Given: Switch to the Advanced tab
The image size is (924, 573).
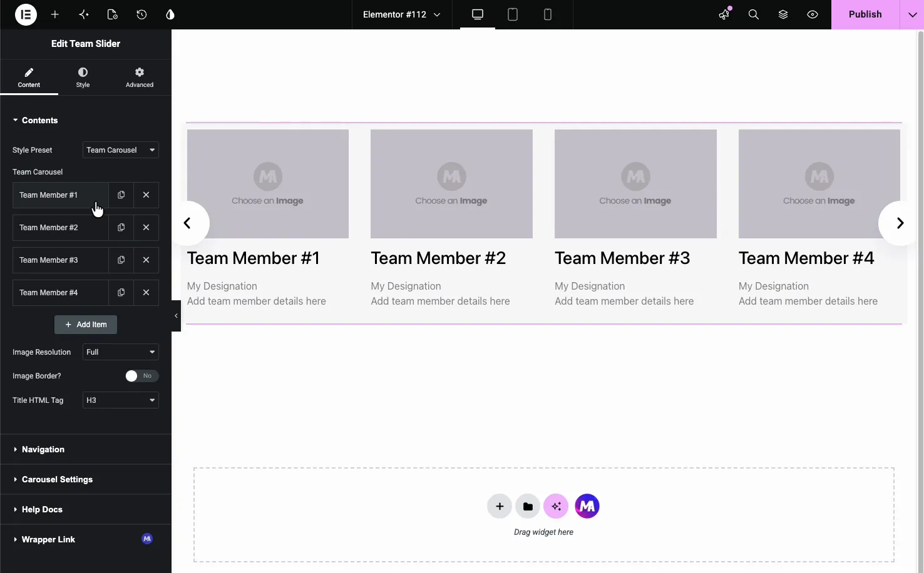Looking at the screenshot, I should (x=140, y=78).
